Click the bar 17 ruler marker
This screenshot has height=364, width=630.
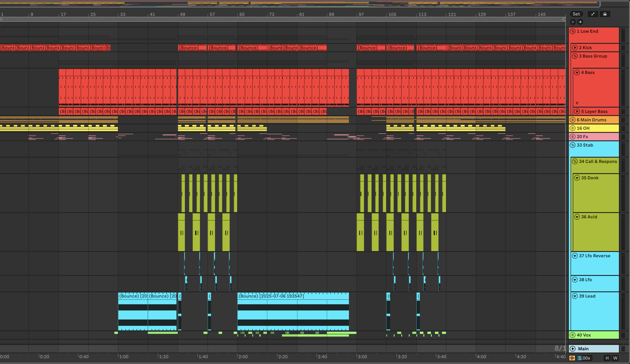point(63,14)
